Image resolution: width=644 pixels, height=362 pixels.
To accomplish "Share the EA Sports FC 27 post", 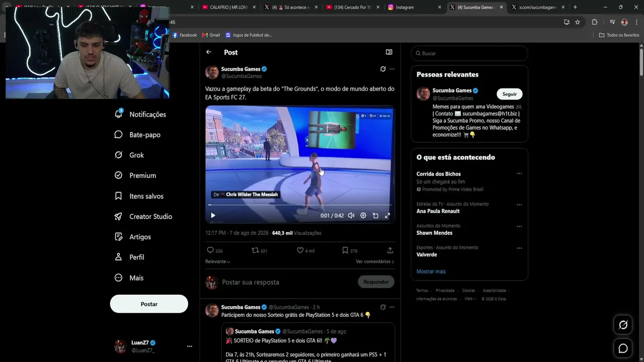I will coord(390,250).
